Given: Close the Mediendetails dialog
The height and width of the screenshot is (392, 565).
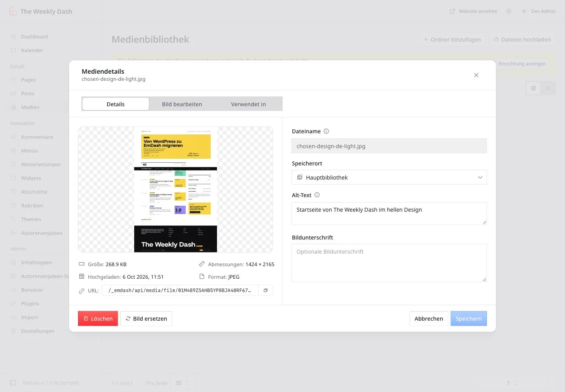Looking at the screenshot, I should click(x=476, y=75).
